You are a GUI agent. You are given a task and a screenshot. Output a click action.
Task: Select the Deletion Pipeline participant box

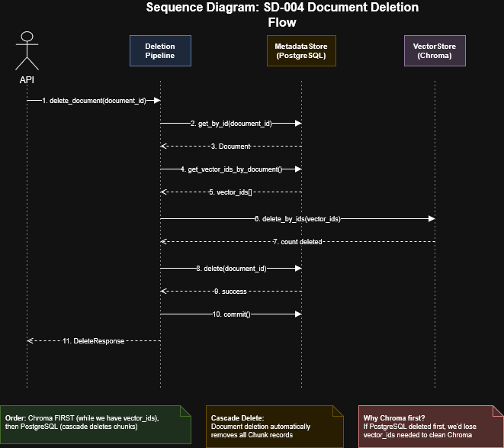pyautogui.click(x=160, y=51)
